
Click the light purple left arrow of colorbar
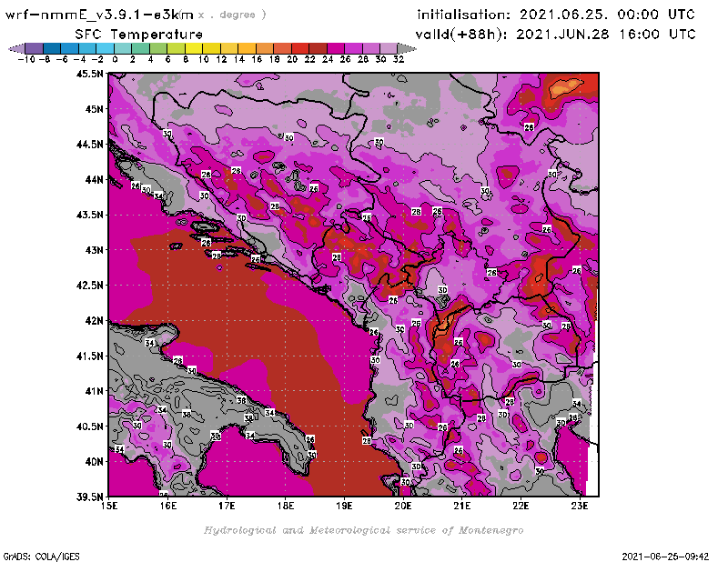tap(15, 48)
